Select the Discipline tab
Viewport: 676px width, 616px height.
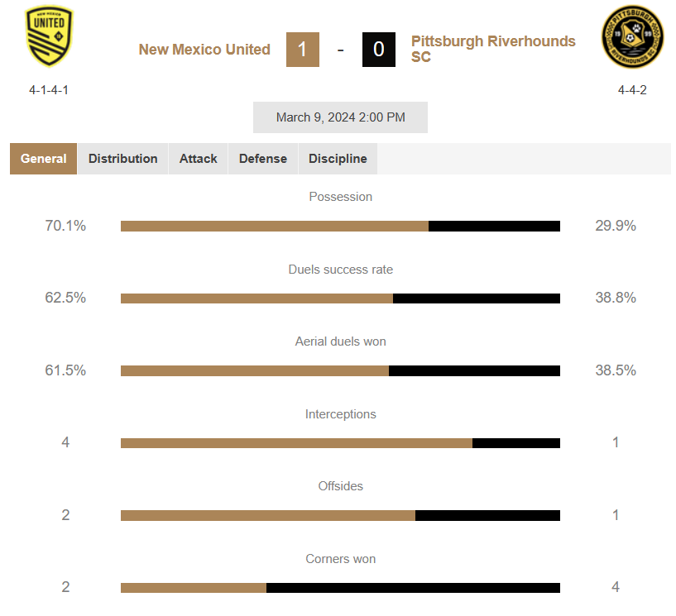click(x=338, y=159)
